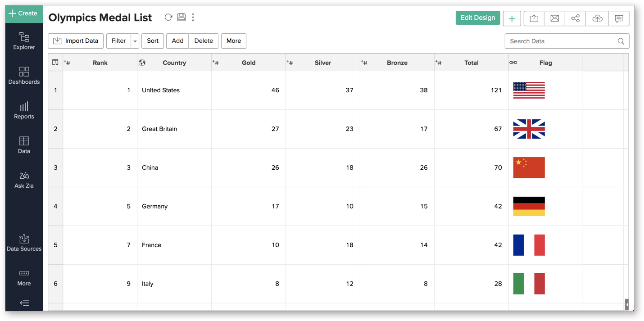
Task: Click the Great Britain flag image
Action: [529, 129]
